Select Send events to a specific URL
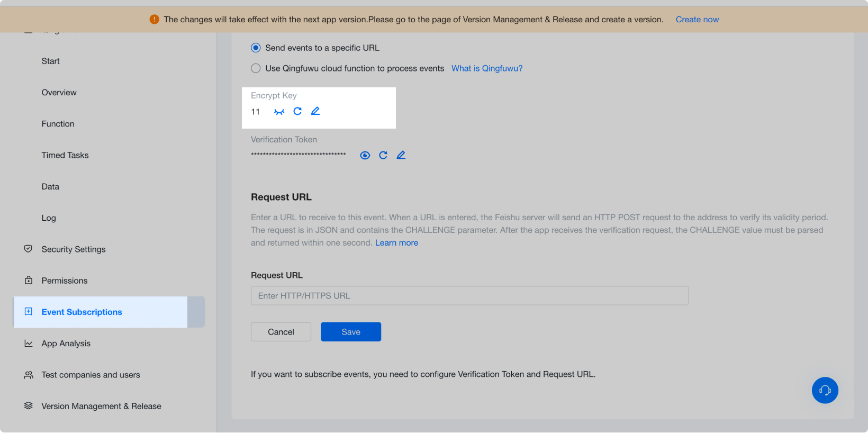 point(256,48)
